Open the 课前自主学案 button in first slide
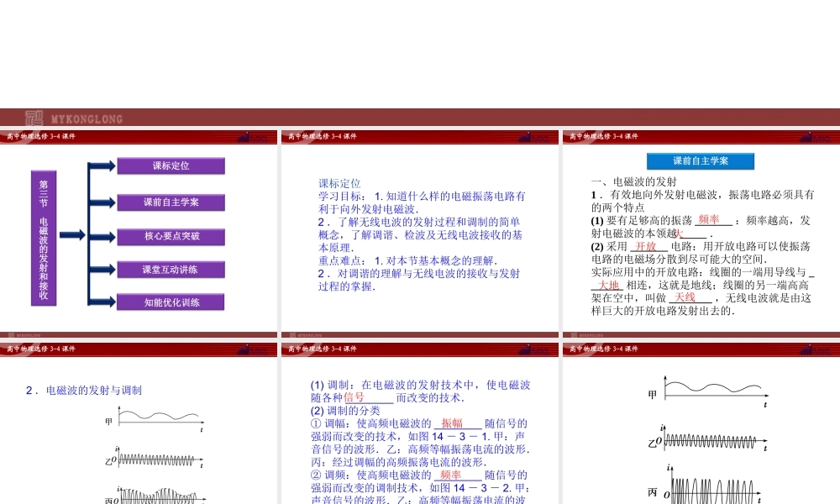This screenshot has height=504, width=840. [171, 202]
